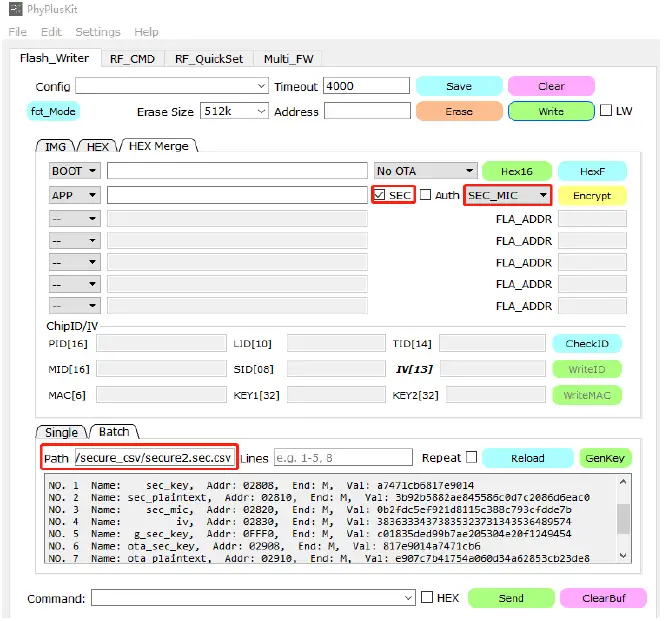Open the first '--' type dropdown below APP

pos(75,219)
